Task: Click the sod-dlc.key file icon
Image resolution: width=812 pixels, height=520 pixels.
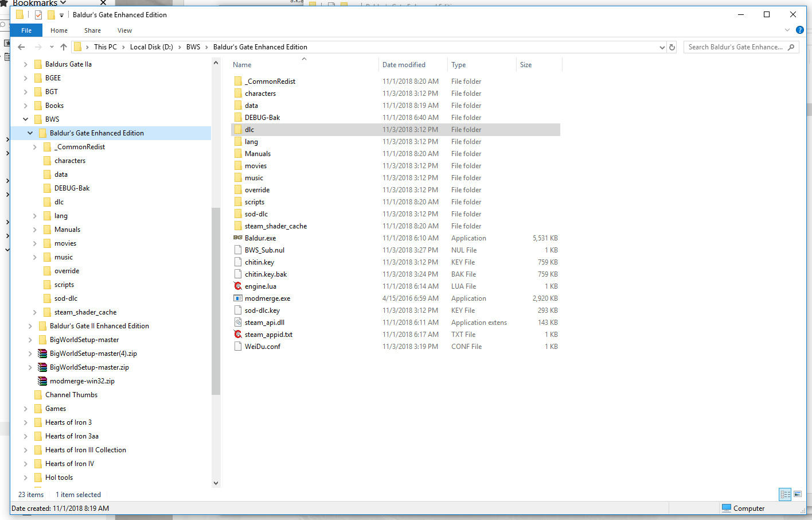Action: coord(238,310)
